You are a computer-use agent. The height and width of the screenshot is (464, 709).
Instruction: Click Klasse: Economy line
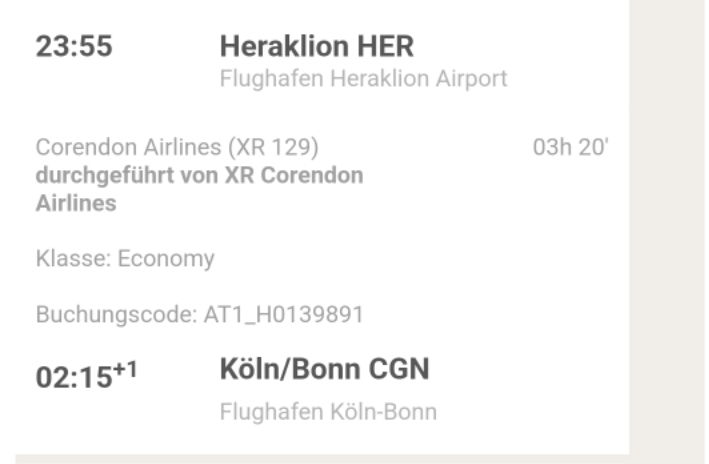pyautogui.click(x=125, y=259)
